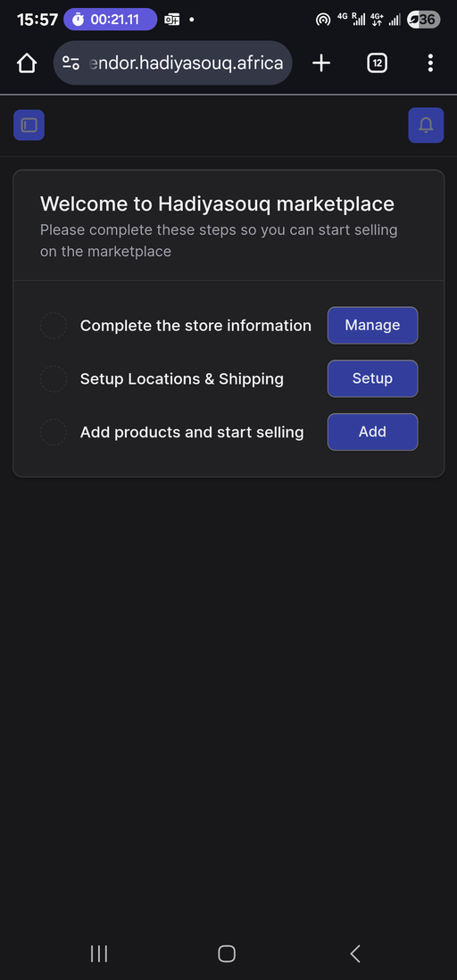Open the notifications bell
Viewport: 457px width, 980px height.
click(x=426, y=125)
